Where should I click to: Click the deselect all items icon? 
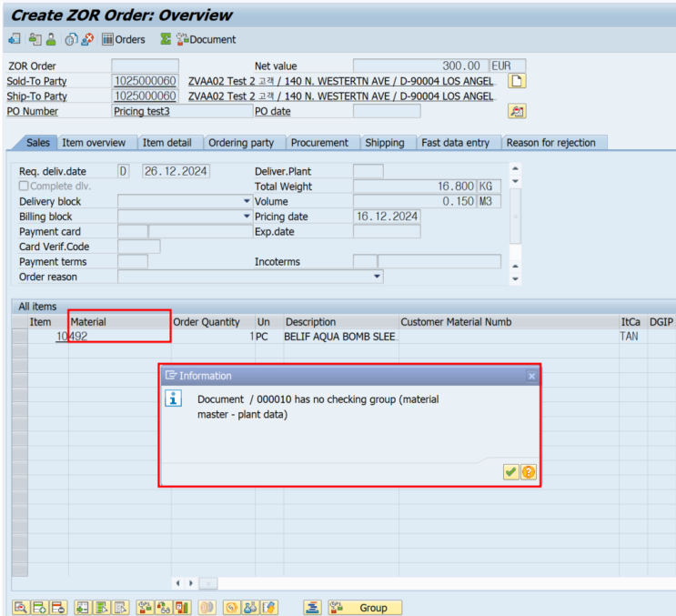click(x=120, y=608)
